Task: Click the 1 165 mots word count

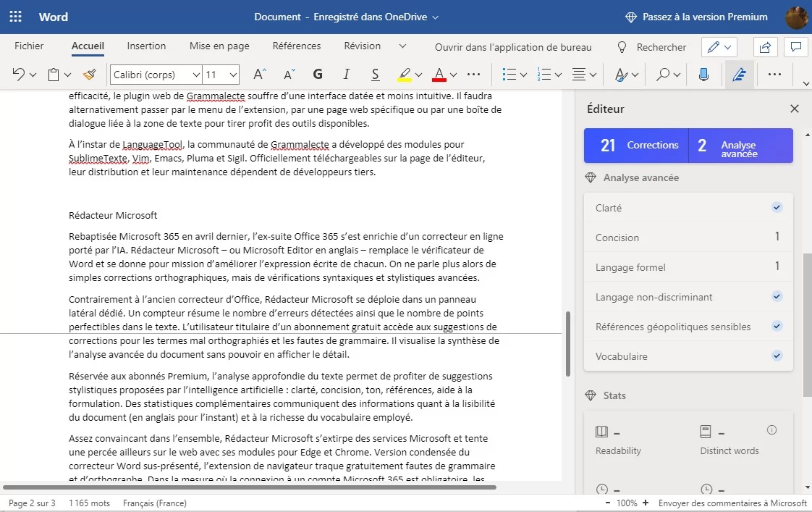Action: (x=89, y=503)
